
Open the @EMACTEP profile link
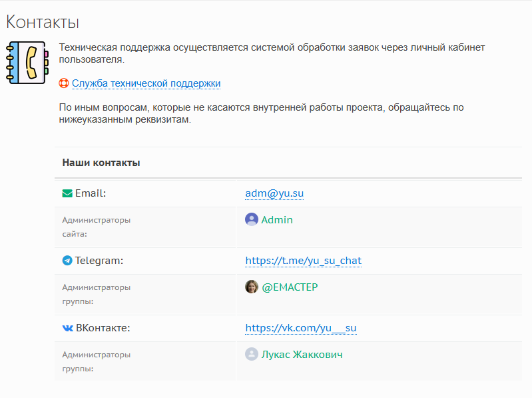coord(290,287)
